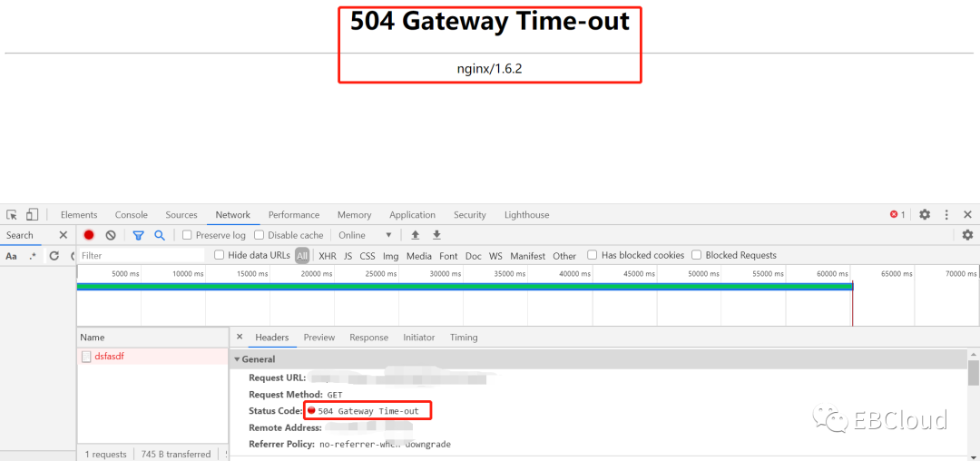
Task: Enable the Preserve log checkbox
Action: (187, 235)
